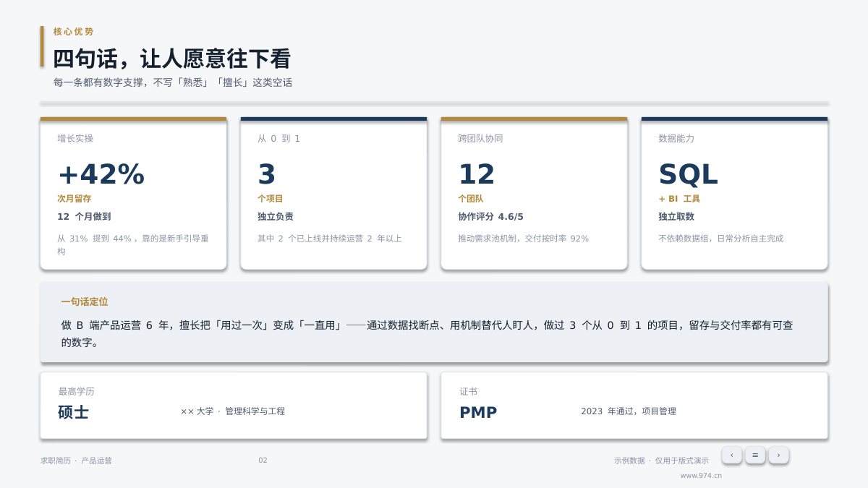
Task: Click the 独立取数 line
Action: click(x=676, y=216)
